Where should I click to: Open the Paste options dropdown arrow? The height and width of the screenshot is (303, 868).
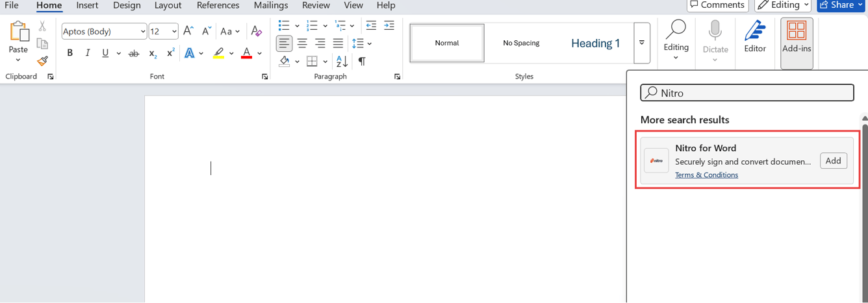coord(18,60)
